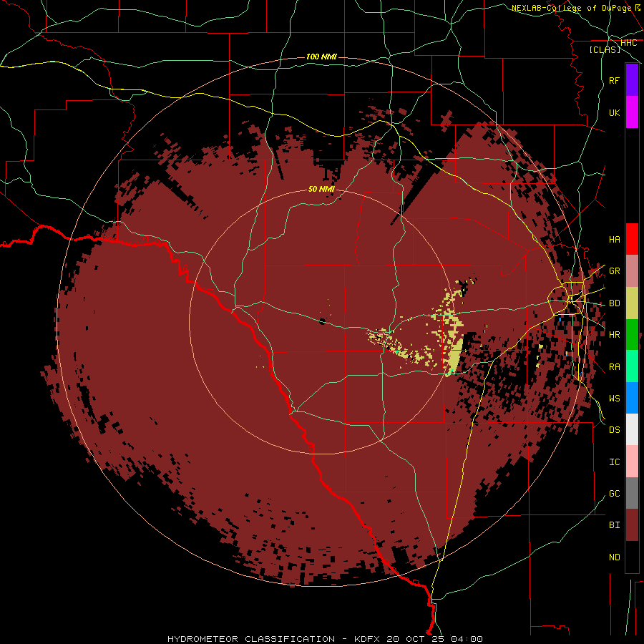This screenshot has height=644, width=644.
Task: Click the elongated yellow big-drops streak
Action: point(456,356)
